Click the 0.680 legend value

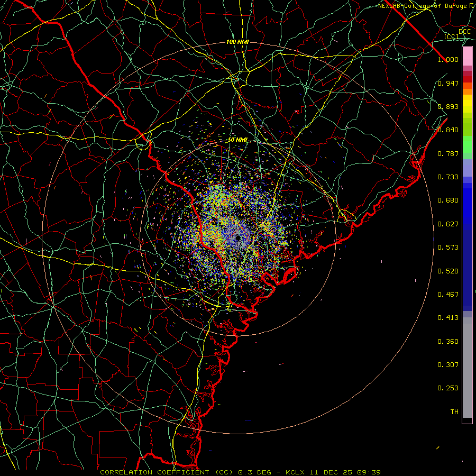click(448, 200)
